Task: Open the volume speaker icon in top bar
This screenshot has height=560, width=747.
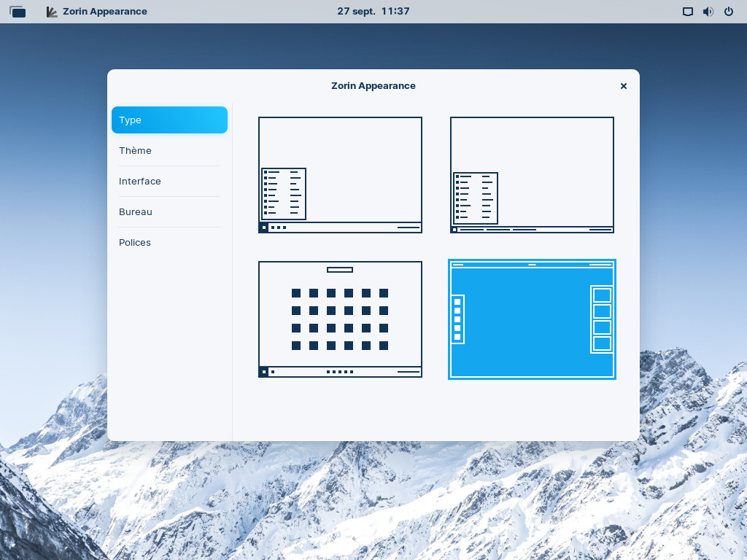Action: (708, 12)
